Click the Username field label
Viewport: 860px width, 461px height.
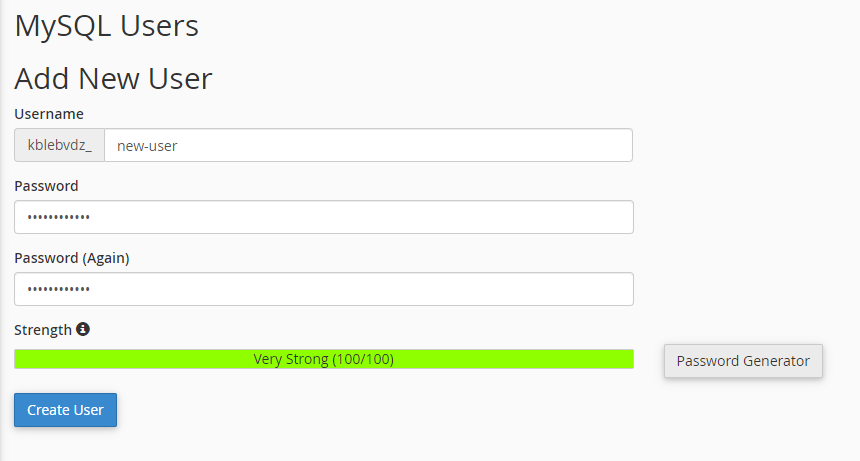(49, 114)
